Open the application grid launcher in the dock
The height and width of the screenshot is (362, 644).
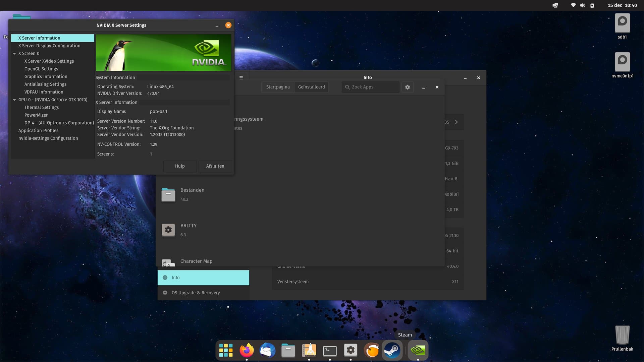pos(226,350)
